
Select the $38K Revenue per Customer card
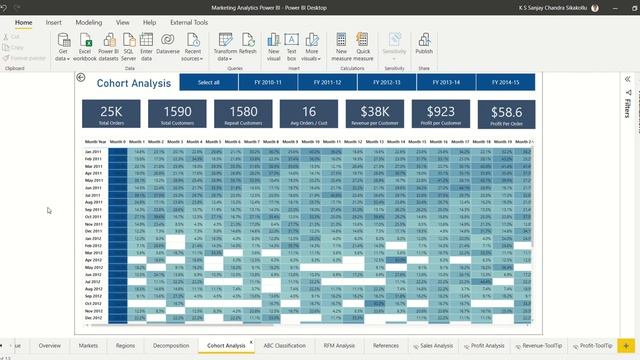click(375, 114)
